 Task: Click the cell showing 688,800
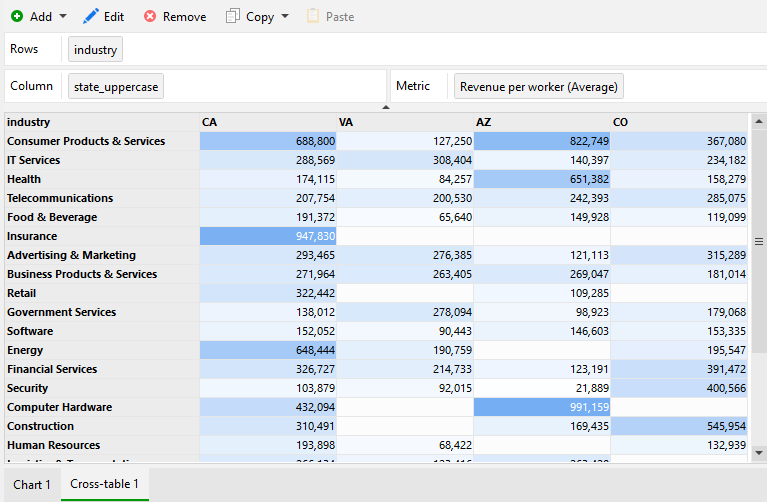268,141
